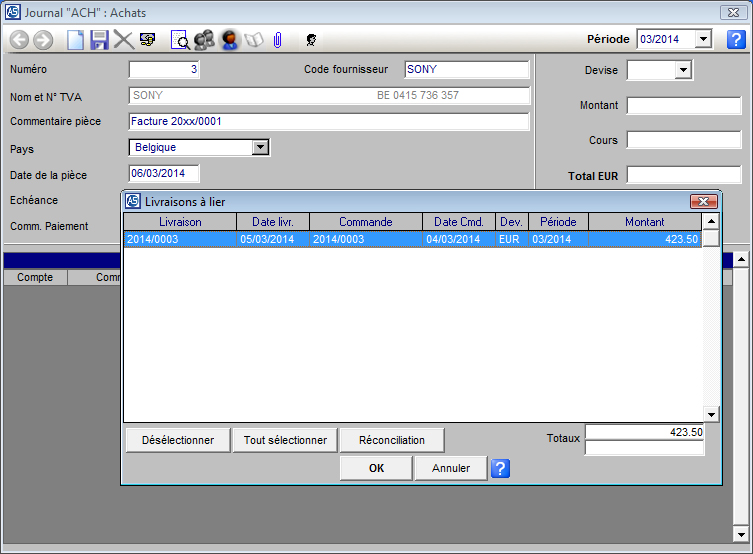Click the save floppy disk icon
This screenshot has width=753, height=554.
click(99, 40)
